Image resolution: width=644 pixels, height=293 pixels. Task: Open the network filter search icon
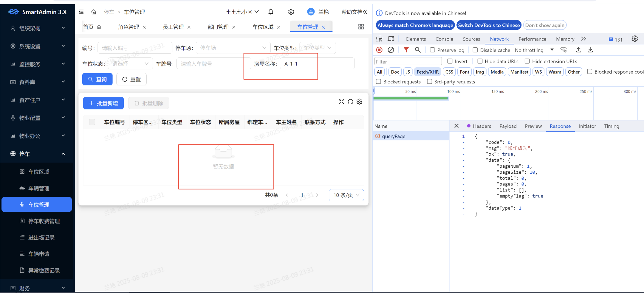click(417, 50)
